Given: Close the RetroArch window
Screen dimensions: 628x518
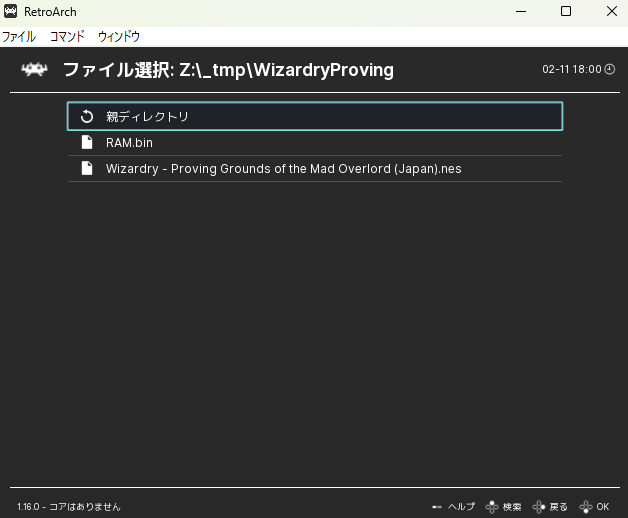Looking at the screenshot, I should click(612, 12).
